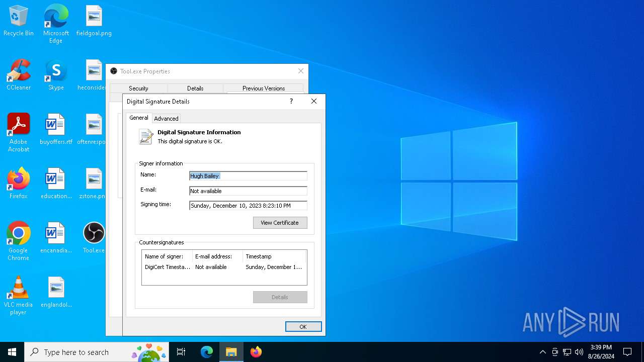Screen dimensions: 644x362
Task: Open Edge from the taskbar
Action: pyautogui.click(x=207, y=352)
